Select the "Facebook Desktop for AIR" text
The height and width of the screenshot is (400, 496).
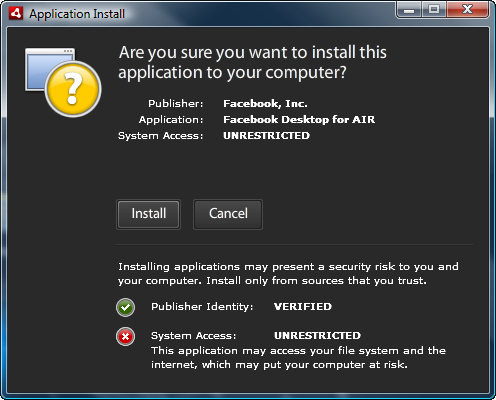tap(299, 119)
